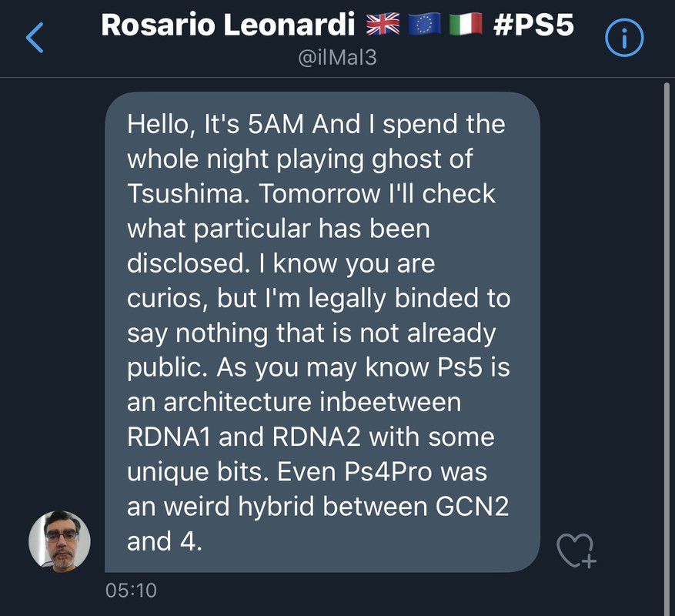Tap the @ilMal3 handle under the name
The height and width of the screenshot is (616, 675).
point(337,57)
